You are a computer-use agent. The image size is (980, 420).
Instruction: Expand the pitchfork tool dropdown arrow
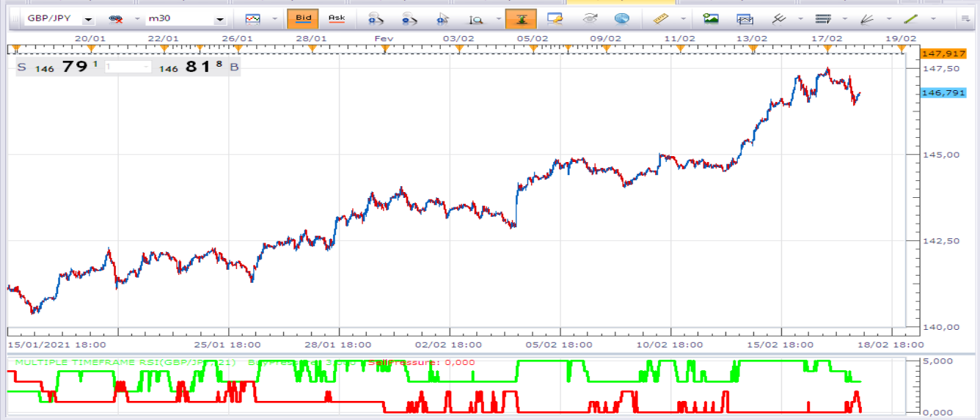pos(800,20)
